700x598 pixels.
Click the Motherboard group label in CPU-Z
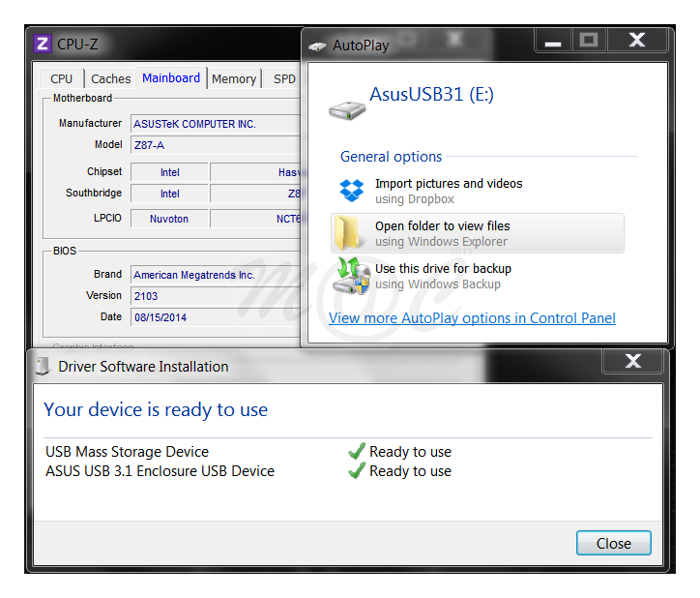pyautogui.click(x=82, y=98)
